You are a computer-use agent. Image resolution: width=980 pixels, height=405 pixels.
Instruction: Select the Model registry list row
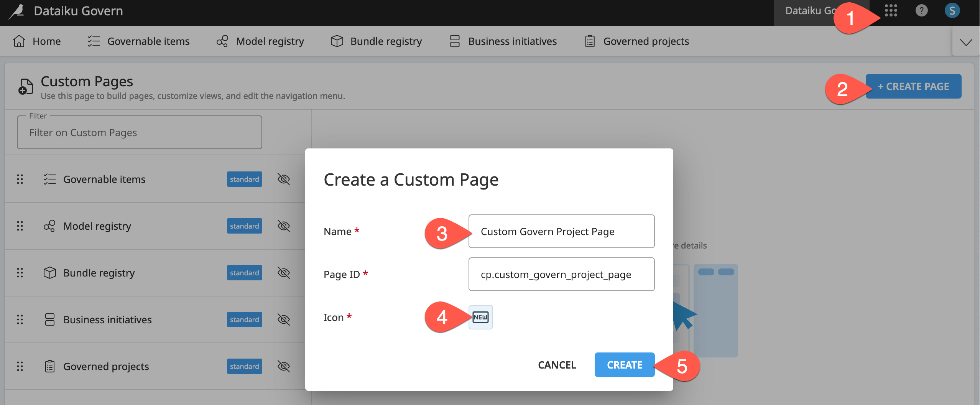point(155,226)
